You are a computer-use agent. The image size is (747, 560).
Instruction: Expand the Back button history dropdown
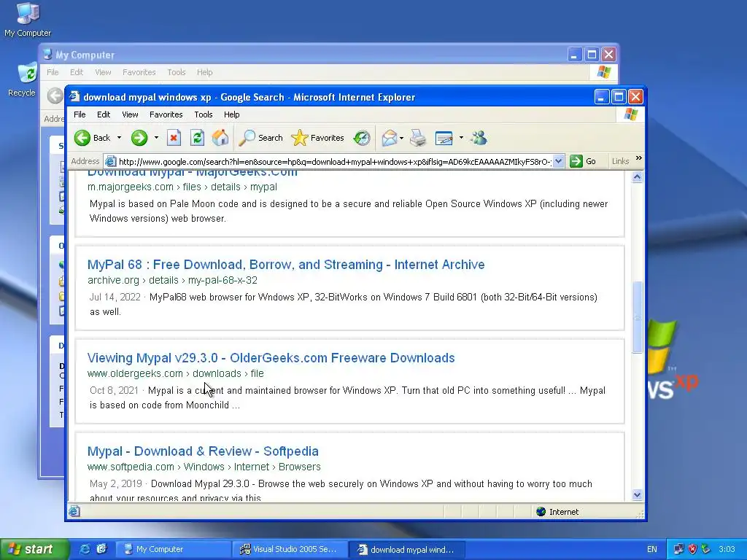click(119, 138)
